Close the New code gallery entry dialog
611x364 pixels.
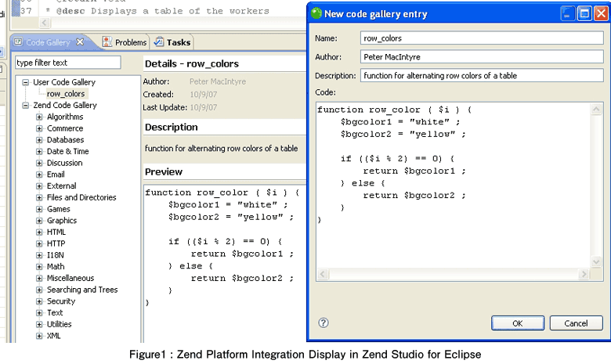pos(602,13)
